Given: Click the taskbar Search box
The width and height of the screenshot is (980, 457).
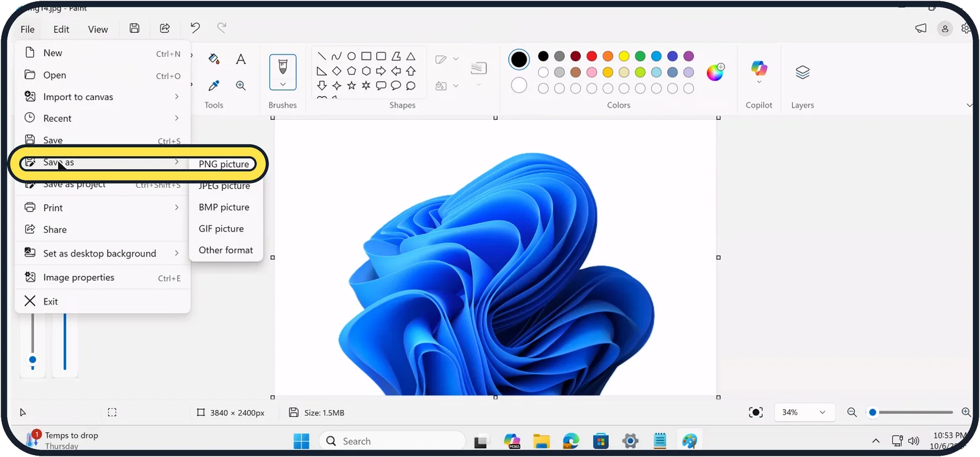Looking at the screenshot, I should [x=393, y=441].
